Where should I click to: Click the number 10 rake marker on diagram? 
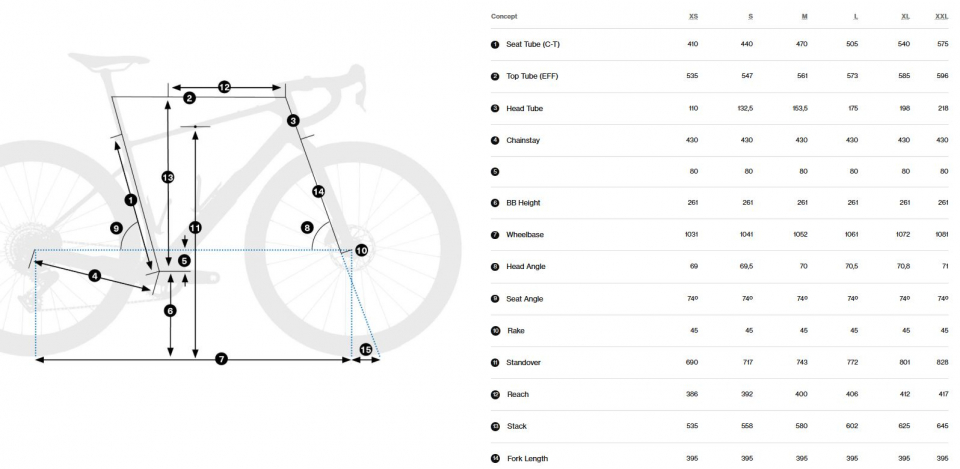point(361,250)
